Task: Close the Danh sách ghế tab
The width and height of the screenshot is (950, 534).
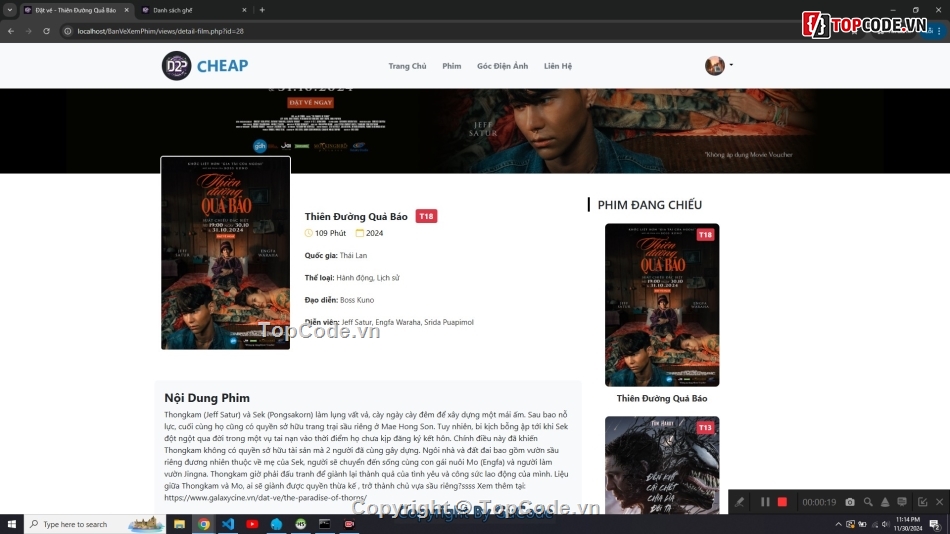Action: point(244,10)
